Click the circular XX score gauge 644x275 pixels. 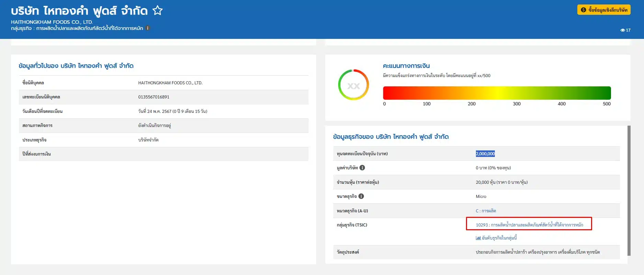pos(353,85)
